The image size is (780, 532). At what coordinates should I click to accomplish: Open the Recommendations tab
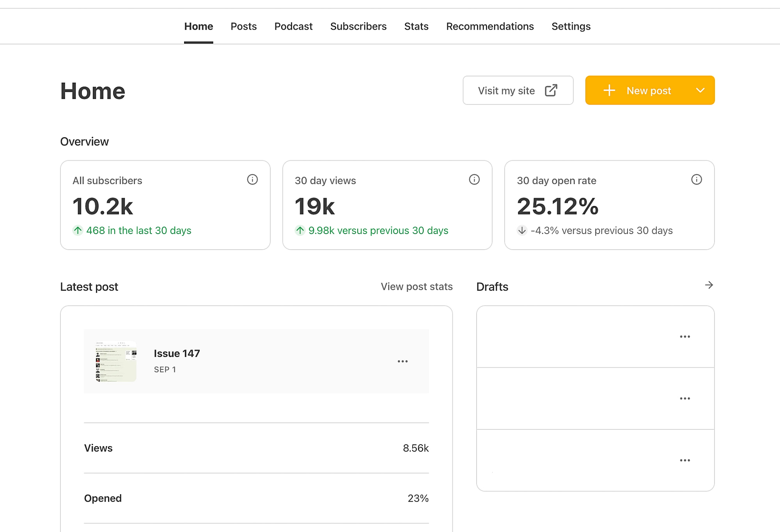tap(490, 27)
